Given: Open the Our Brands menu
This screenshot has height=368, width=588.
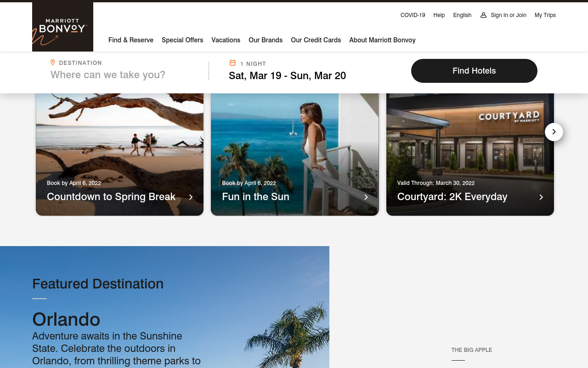Looking at the screenshot, I should [266, 40].
